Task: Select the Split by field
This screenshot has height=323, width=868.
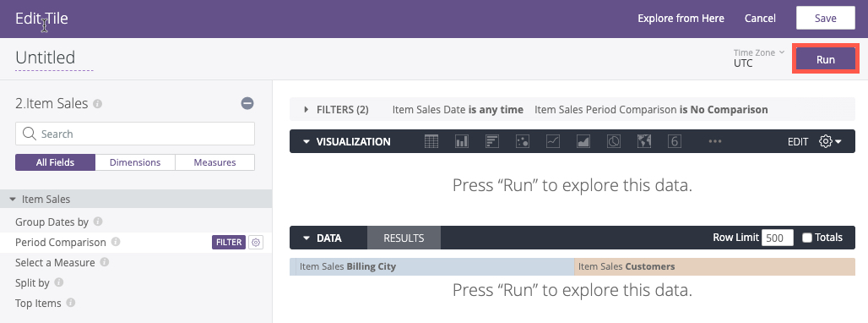Action: pos(33,282)
